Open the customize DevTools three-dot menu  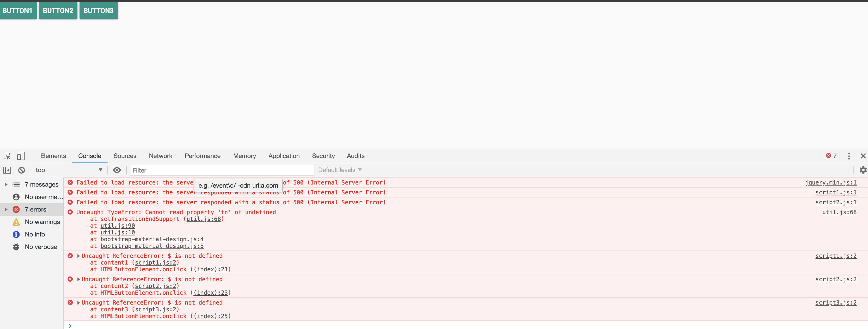pos(849,156)
